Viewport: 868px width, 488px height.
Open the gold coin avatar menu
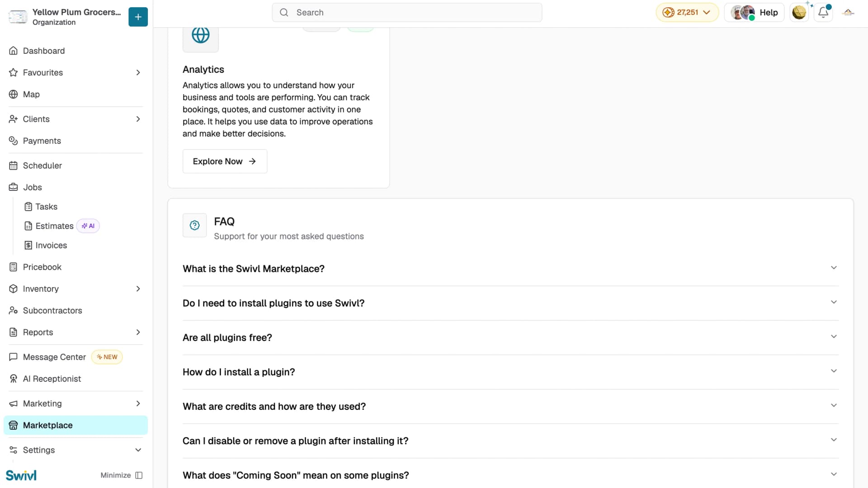pos(799,13)
